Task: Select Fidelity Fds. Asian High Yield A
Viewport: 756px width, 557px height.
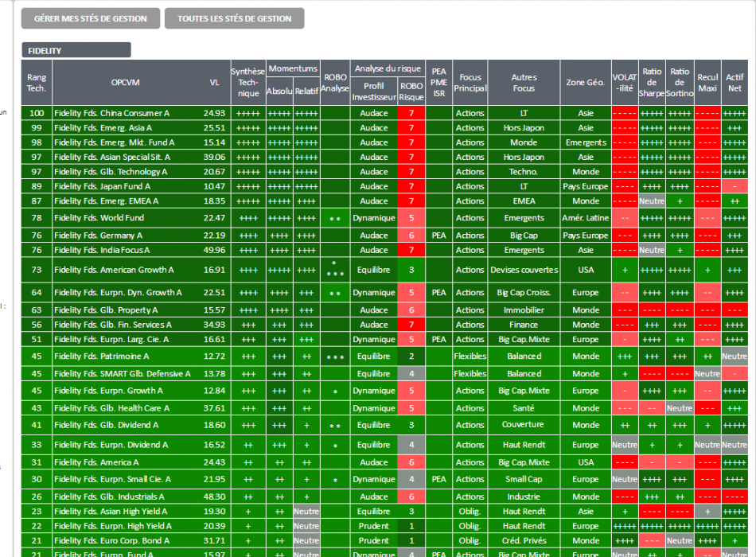Action: pyautogui.click(x=111, y=511)
